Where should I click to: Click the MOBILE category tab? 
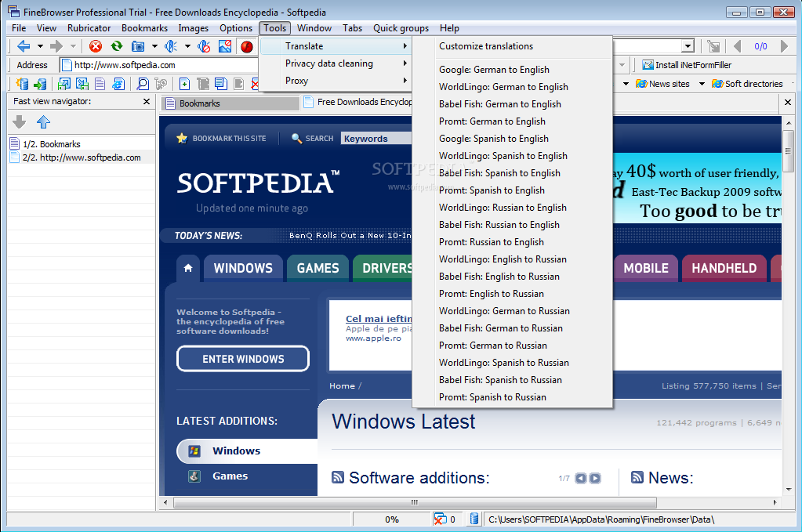click(x=645, y=268)
